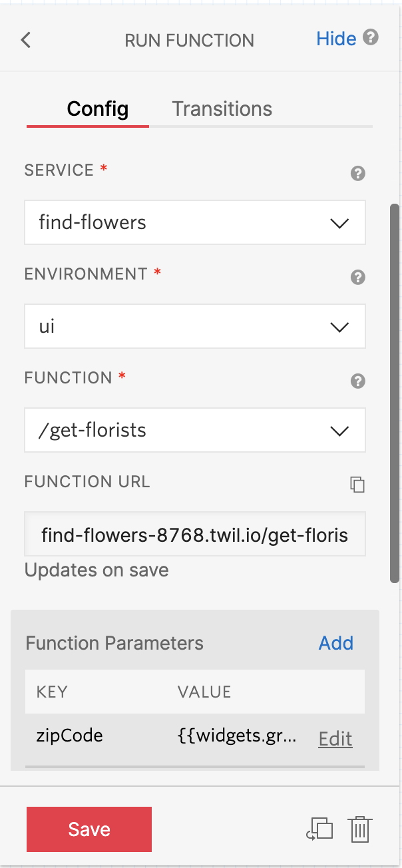Open the Function dropdown showing /get-florists
The height and width of the screenshot is (868, 402).
pos(194,430)
